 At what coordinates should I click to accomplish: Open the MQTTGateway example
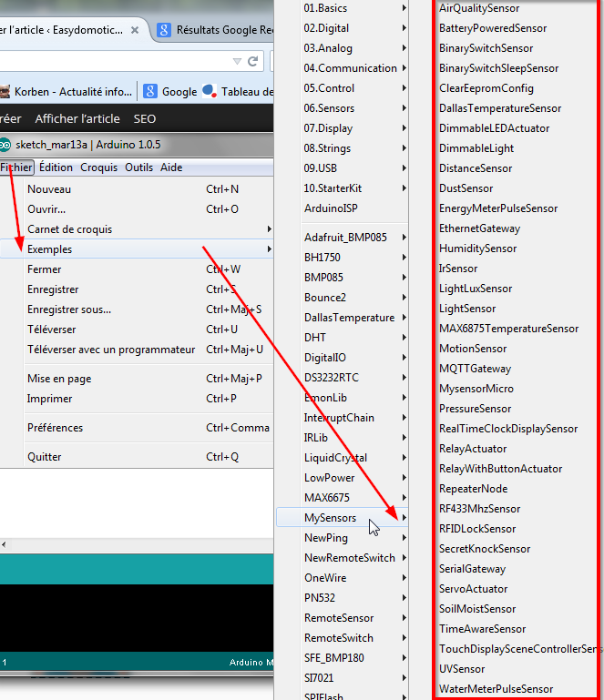475,369
